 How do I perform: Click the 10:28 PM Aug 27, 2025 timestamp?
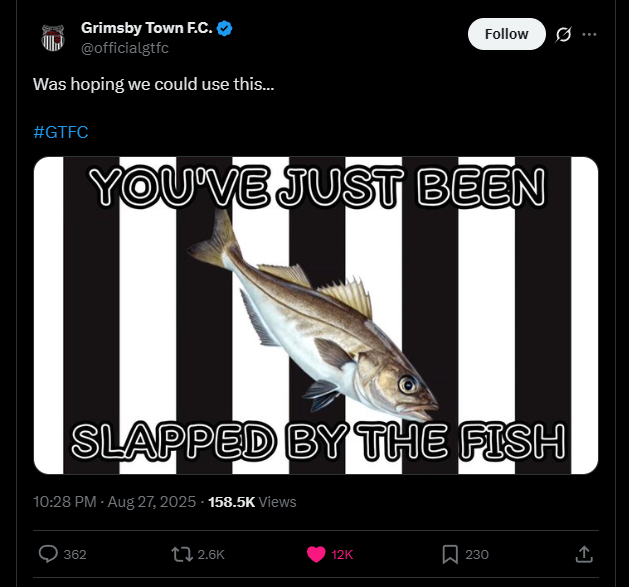(x=112, y=502)
